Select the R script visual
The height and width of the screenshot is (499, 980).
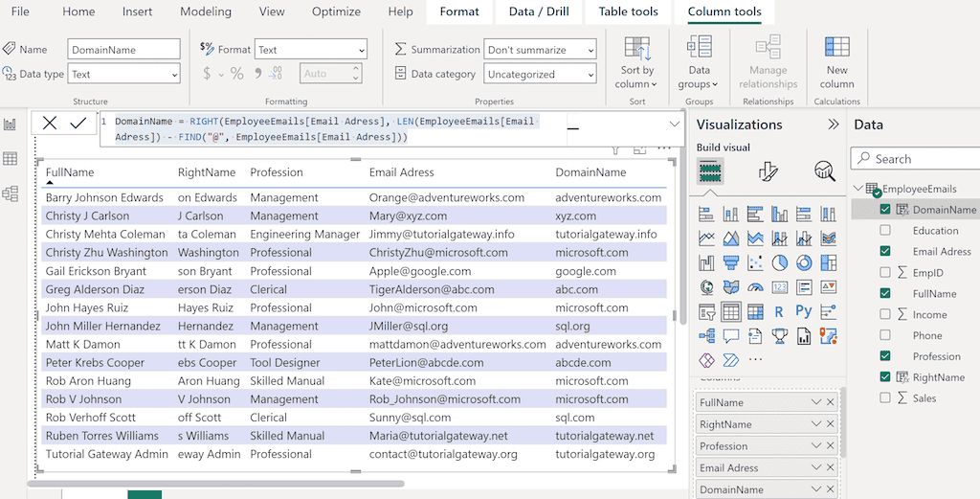[779, 311]
